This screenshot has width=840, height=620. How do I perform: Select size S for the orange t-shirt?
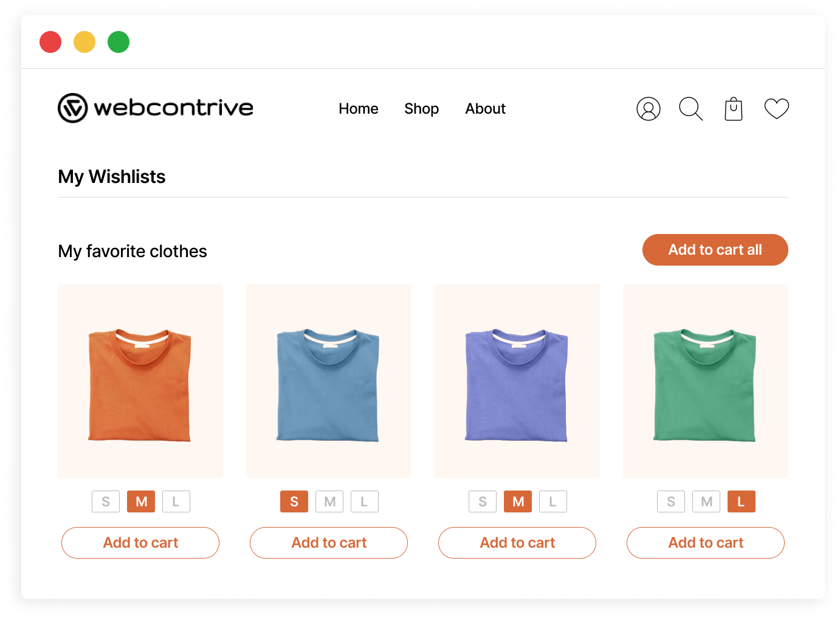point(106,501)
